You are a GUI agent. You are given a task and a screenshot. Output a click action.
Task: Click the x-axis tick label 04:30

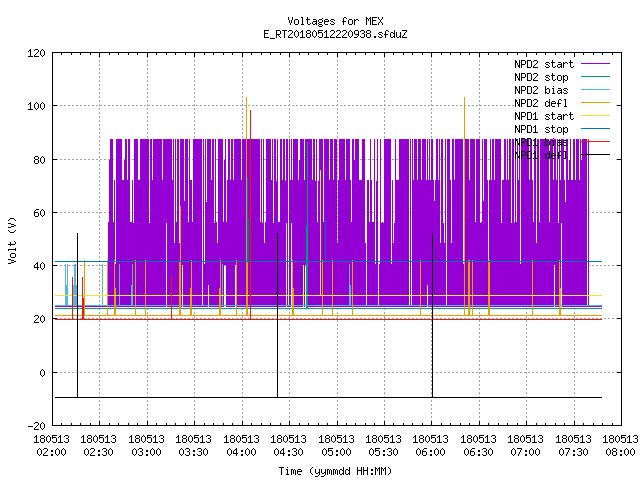[x=289, y=453]
